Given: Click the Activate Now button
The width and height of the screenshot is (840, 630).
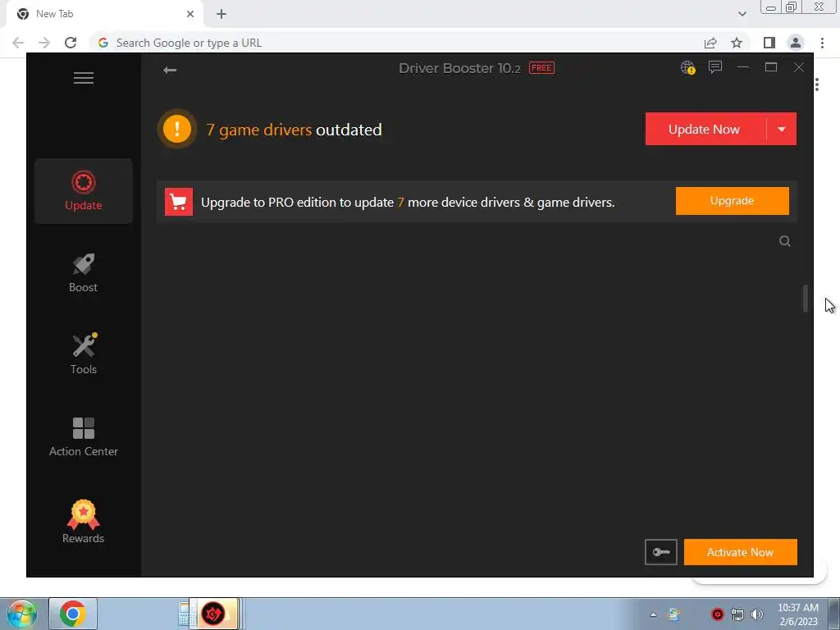Looking at the screenshot, I should 741,552.
